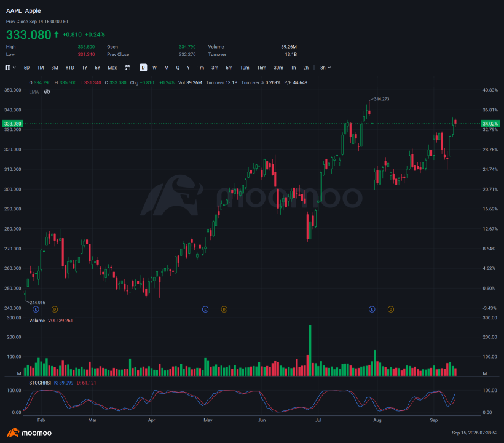Select the 1Y time range
The width and height of the screenshot is (504, 443).
pyautogui.click(x=85, y=68)
